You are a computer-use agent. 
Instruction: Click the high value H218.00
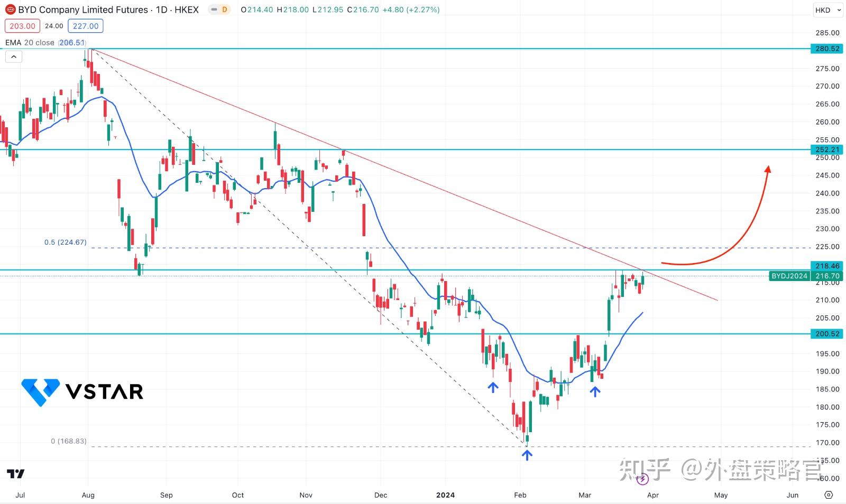293,10
